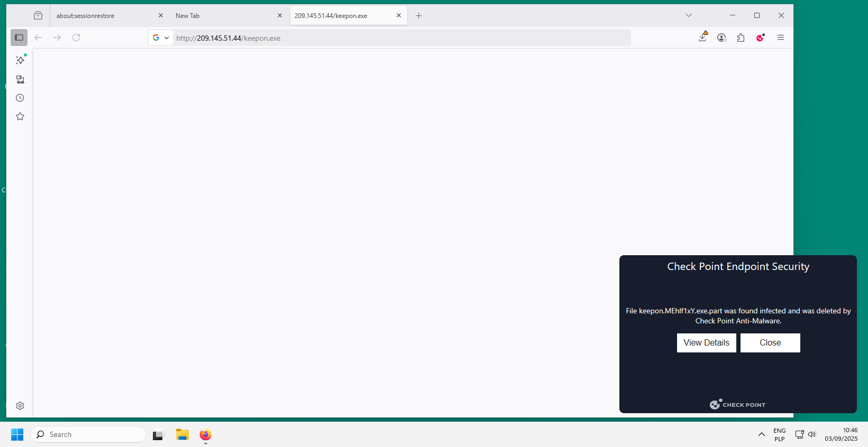Open File Explorer from the taskbar
Screen dimensions: 868x447
coord(182,434)
